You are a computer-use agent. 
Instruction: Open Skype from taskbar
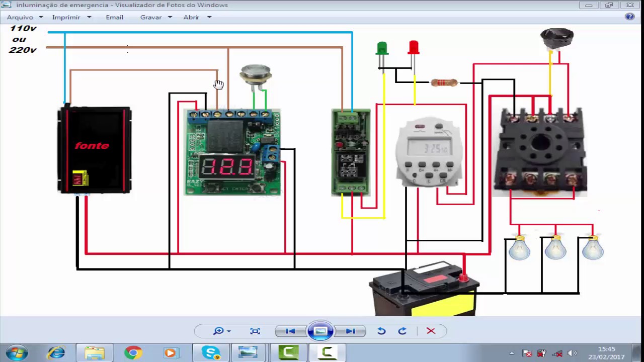pyautogui.click(x=211, y=353)
